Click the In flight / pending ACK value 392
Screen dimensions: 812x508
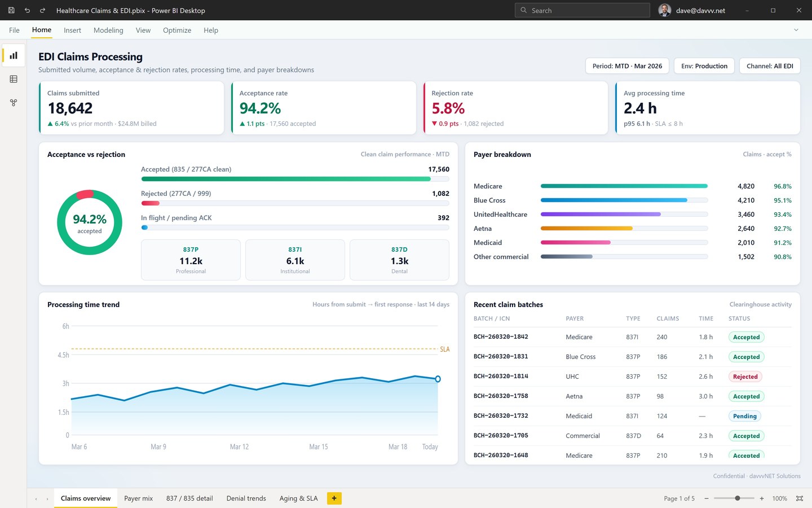[443, 218]
